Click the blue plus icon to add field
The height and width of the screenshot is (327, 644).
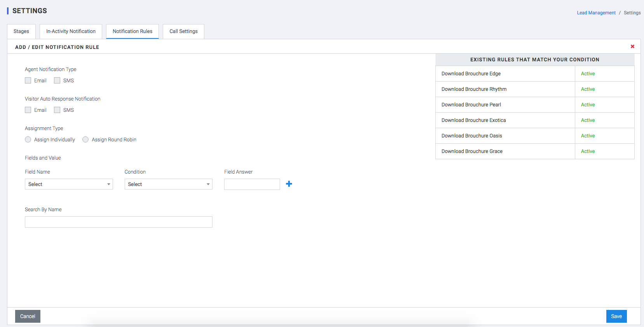click(289, 184)
